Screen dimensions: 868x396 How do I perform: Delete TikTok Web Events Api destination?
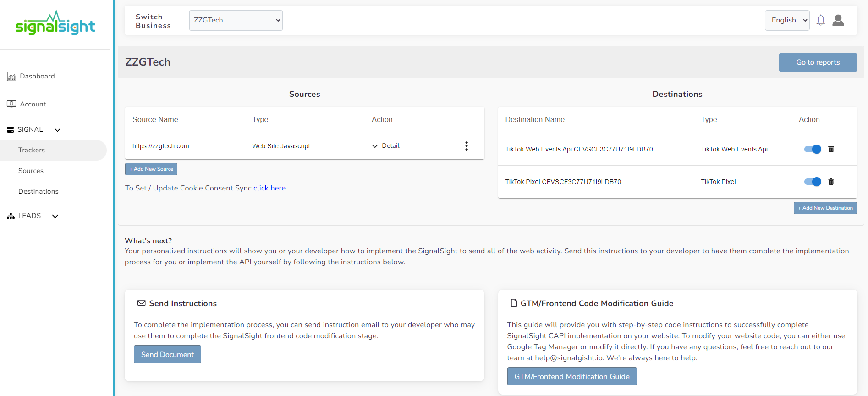click(x=831, y=149)
